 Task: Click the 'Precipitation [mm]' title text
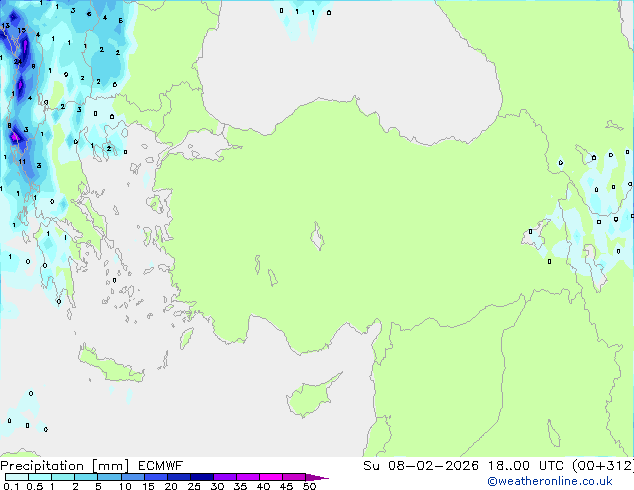(64, 466)
